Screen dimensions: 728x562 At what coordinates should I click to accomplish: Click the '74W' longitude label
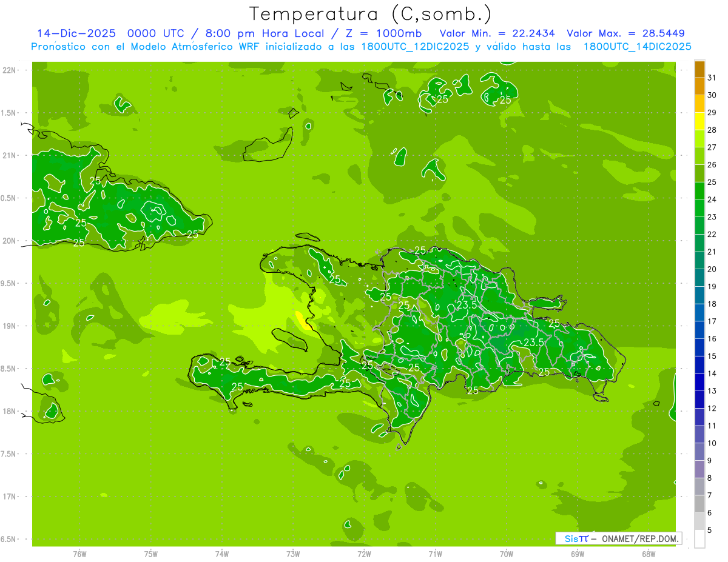221,554
